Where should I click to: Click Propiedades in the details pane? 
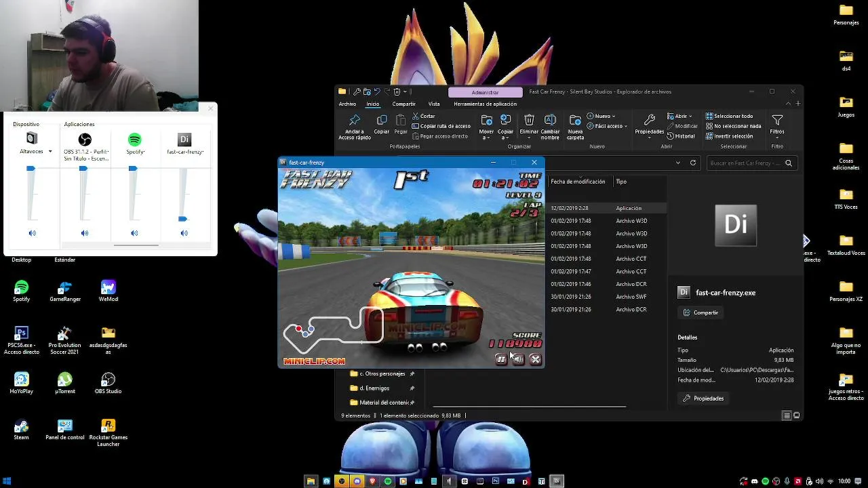pyautogui.click(x=704, y=399)
